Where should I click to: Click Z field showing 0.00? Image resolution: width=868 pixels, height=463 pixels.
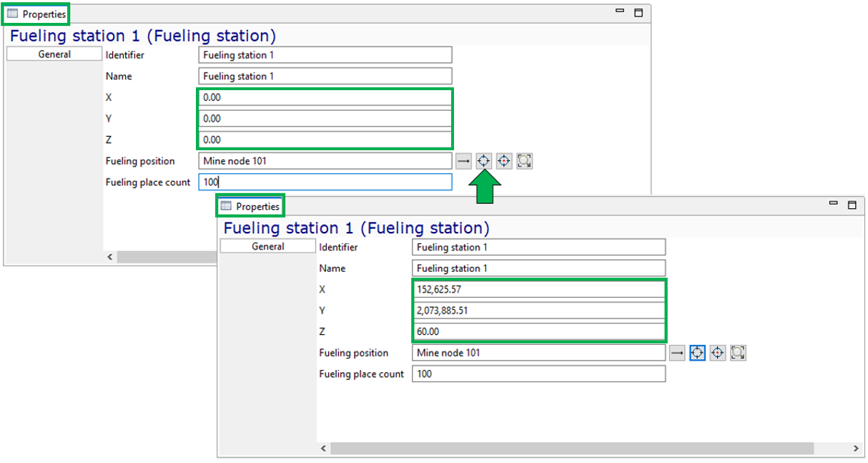(x=325, y=140)
